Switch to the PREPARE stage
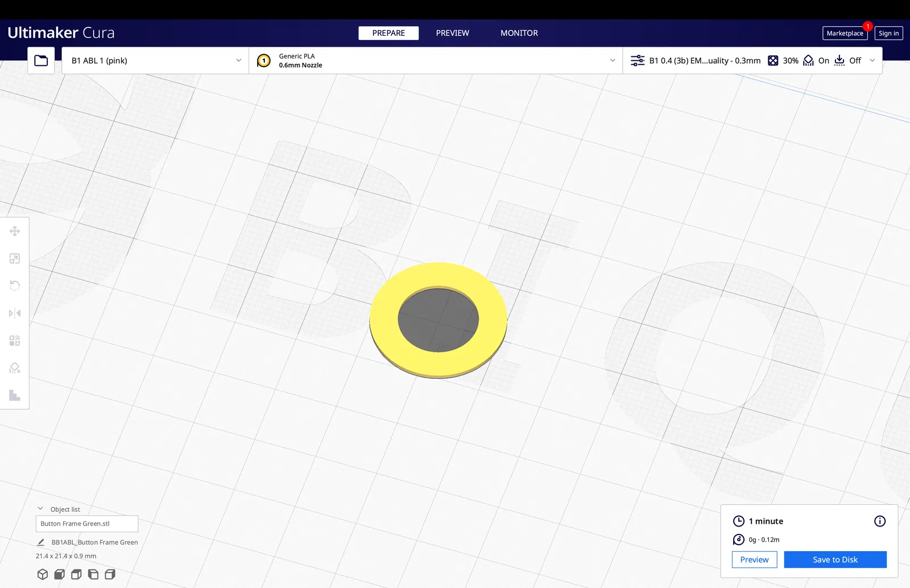 pos(388,33)
